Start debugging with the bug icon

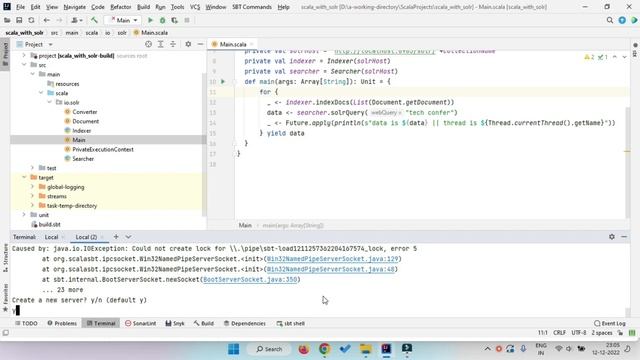tap(162, 20)
